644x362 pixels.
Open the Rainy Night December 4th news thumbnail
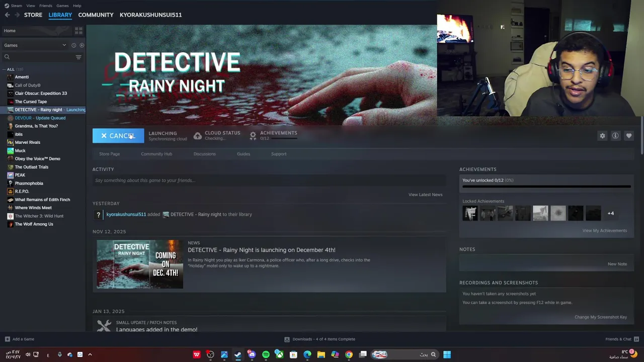[140, 264]
